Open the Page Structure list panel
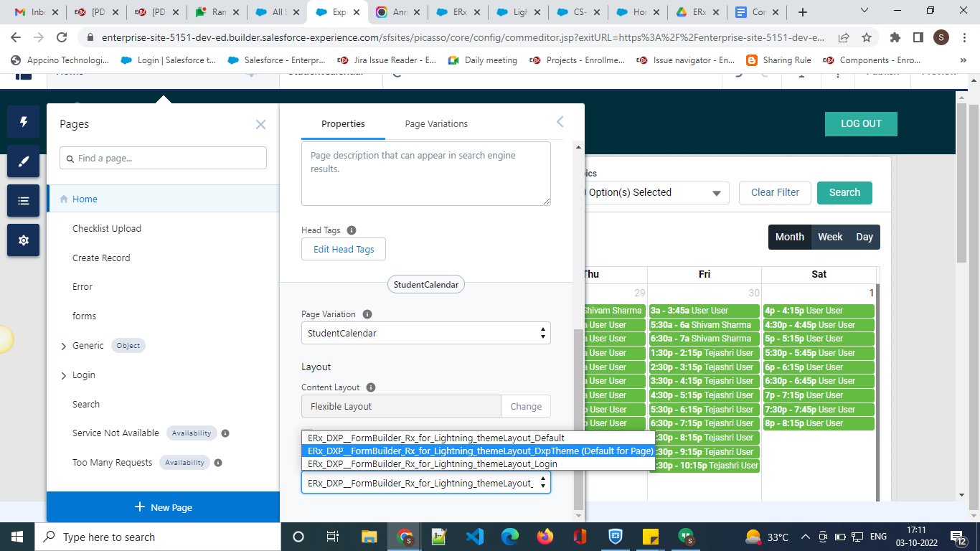 click(23, 201)
